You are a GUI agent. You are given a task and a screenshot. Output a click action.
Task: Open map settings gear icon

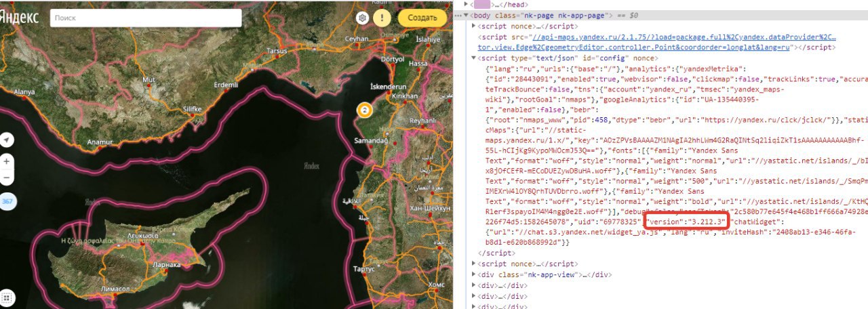point(363,18)
